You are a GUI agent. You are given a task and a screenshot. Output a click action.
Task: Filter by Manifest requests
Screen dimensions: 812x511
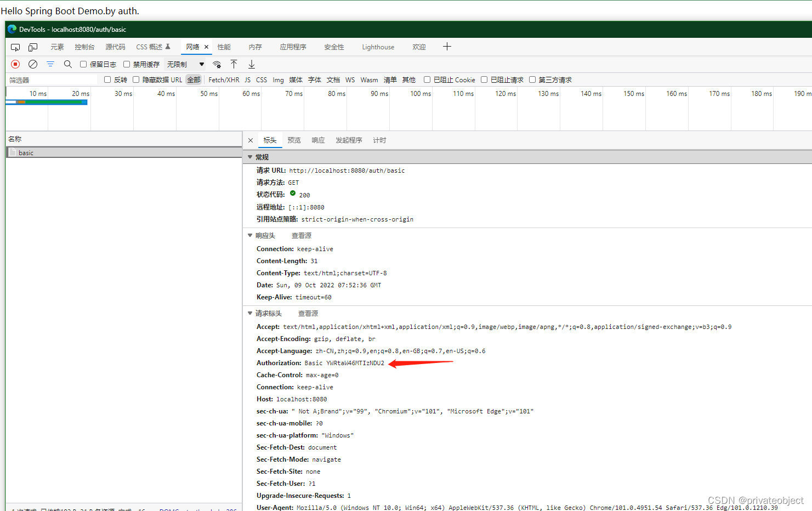(x=390, y=80)
